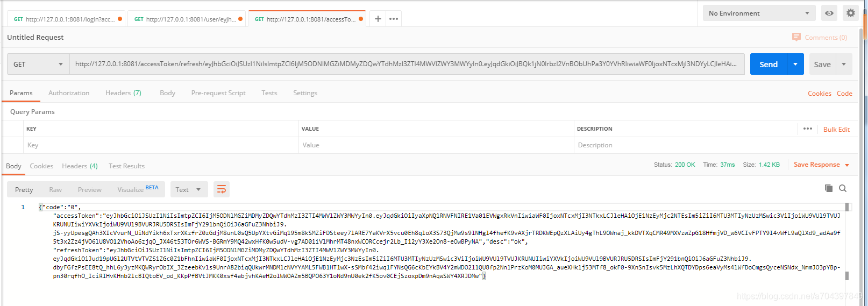Click the Comments speech bubble icon
868x306 pixels.
[796, 37]
